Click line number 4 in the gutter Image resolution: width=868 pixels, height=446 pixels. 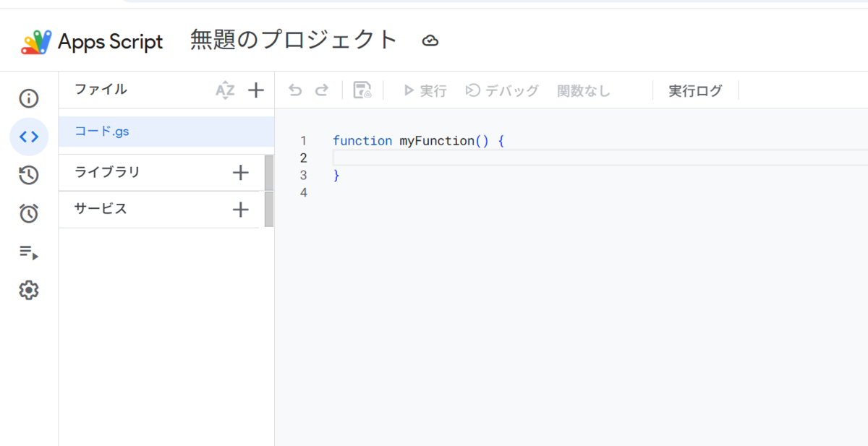(303, 192)
